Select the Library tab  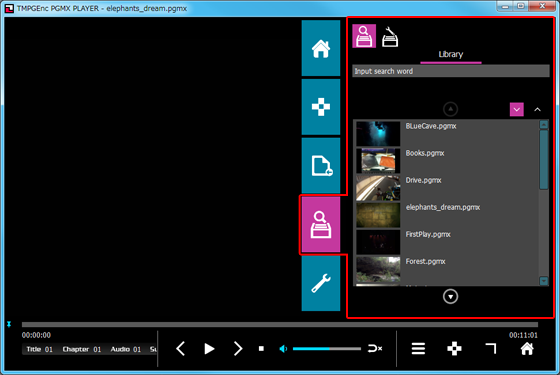point(451,54)
